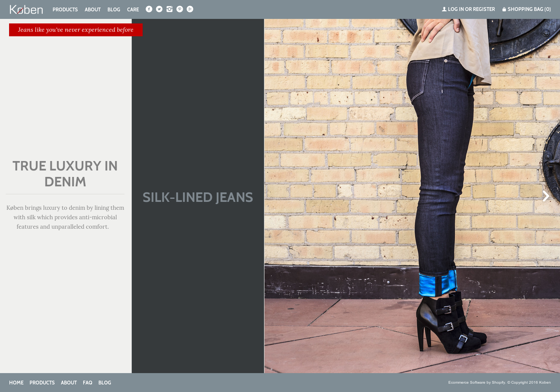Viewport: 560px width, 392px height.
Task: Open Køben's Facebook page via header icon
Action: 149,9
